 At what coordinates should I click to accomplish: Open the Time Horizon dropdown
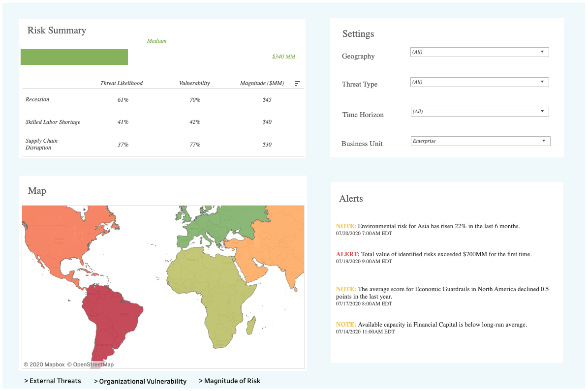(x=479, y=112)
